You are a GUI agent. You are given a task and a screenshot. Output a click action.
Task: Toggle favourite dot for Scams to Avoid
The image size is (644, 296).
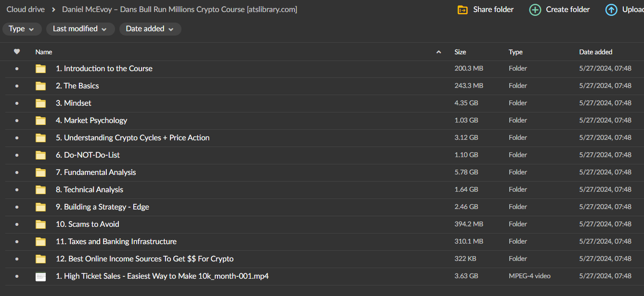(x=17, y=224)
